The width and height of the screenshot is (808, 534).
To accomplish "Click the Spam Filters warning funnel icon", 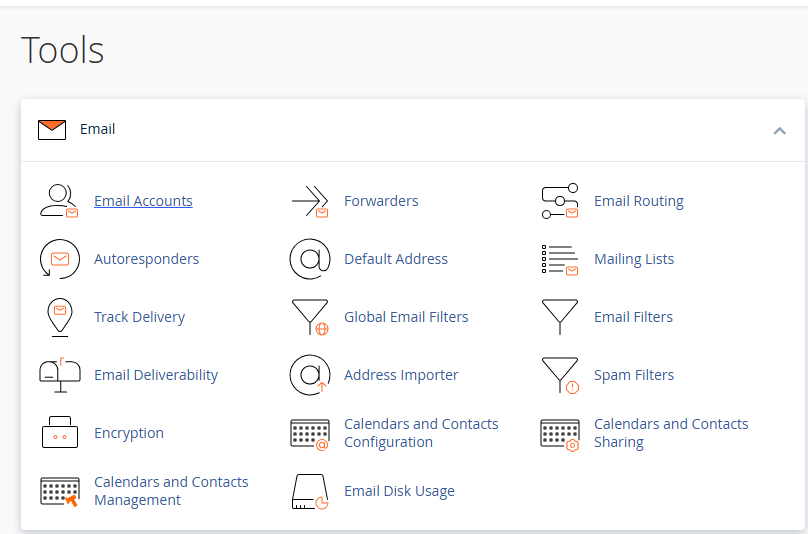I will coord(560,375).
